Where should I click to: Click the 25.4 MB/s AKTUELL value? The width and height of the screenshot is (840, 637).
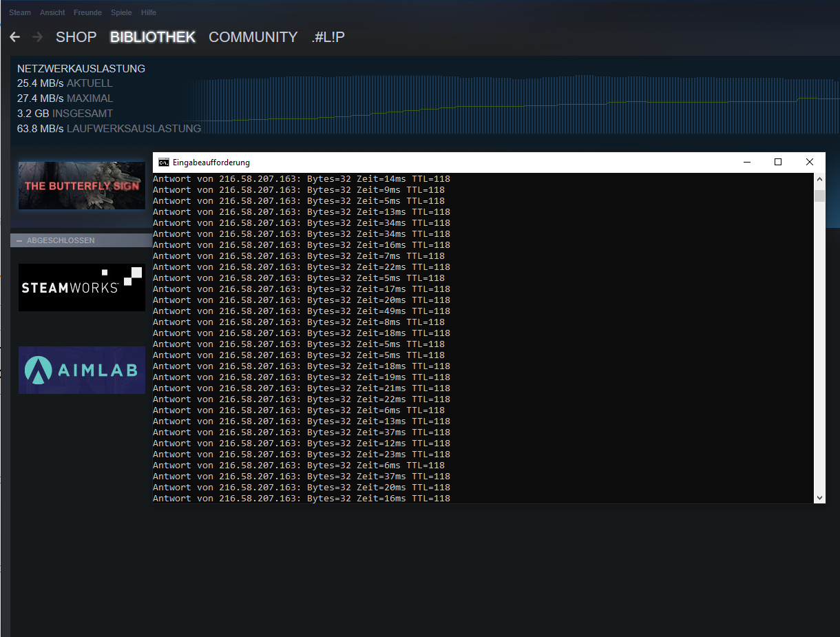[65, 83]
